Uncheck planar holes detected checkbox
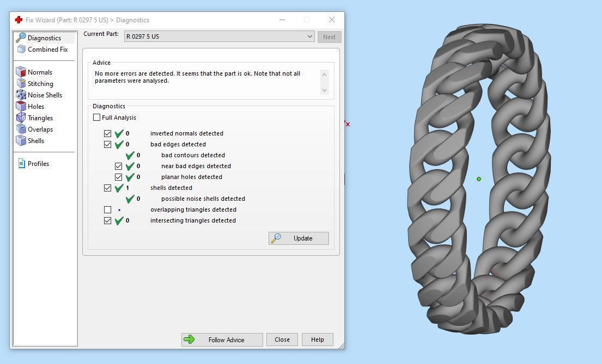This screenshot has height=364, width=602. tap(118, 177)
